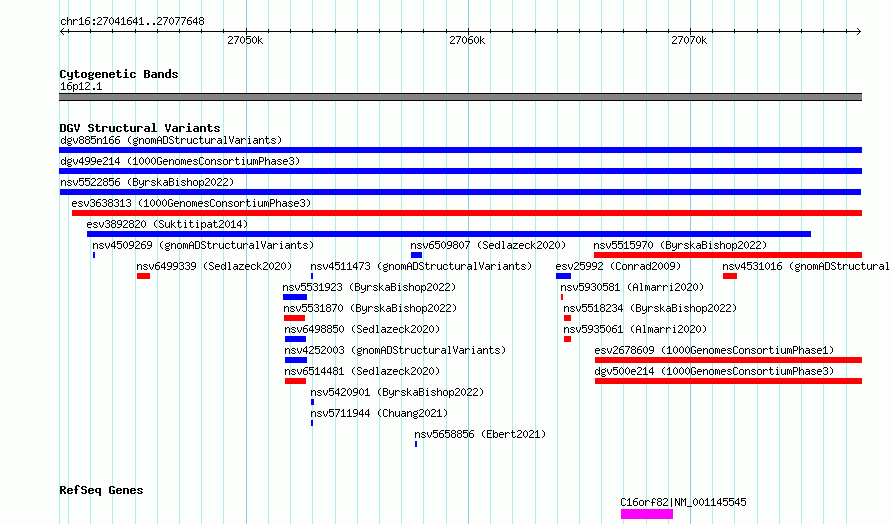
Task: Click the 27060k ruler tick label
Action: 467,40
